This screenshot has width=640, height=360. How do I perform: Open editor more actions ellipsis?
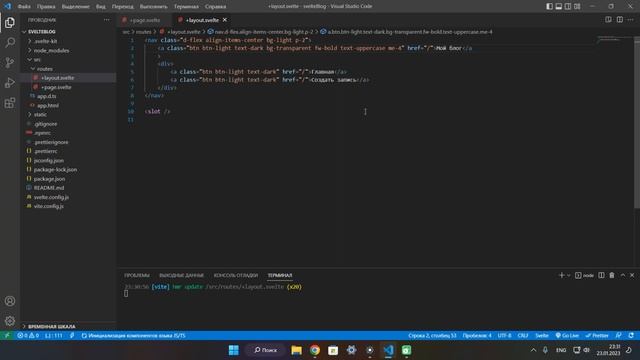pos(631,20)
